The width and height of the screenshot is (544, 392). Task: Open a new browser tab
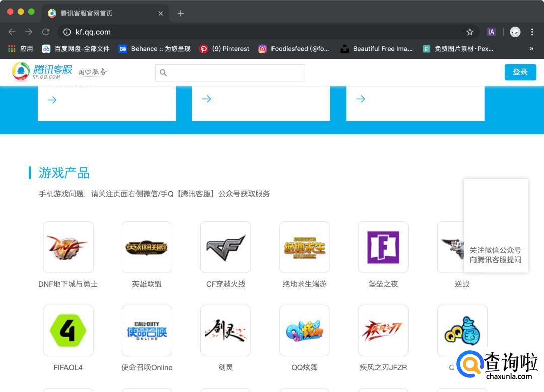tap(181, 13)
